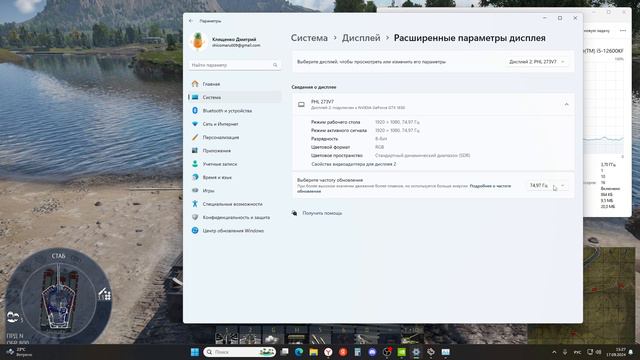
Task: Click the Получить помощь headset icon
Action: click(x=294, y=213)
